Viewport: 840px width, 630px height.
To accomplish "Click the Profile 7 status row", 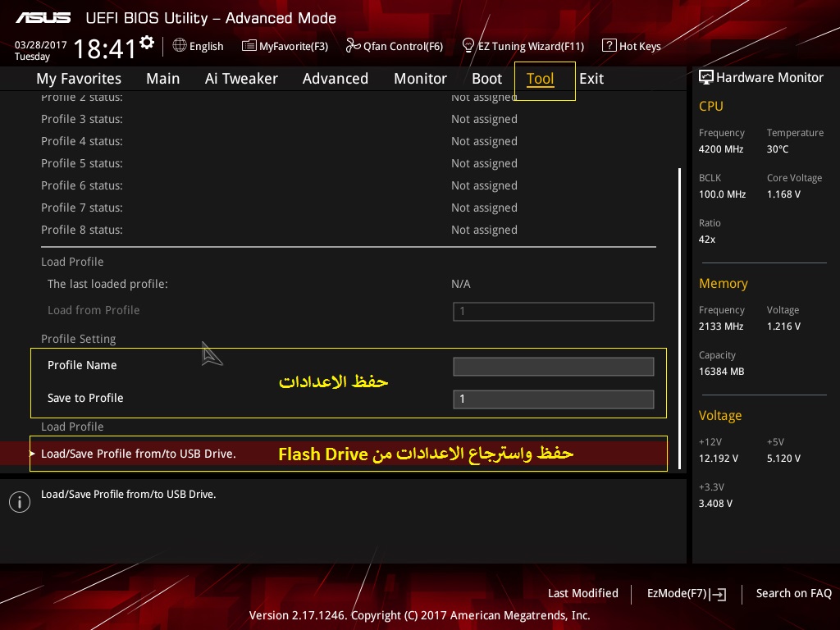I will click(82, 208).
